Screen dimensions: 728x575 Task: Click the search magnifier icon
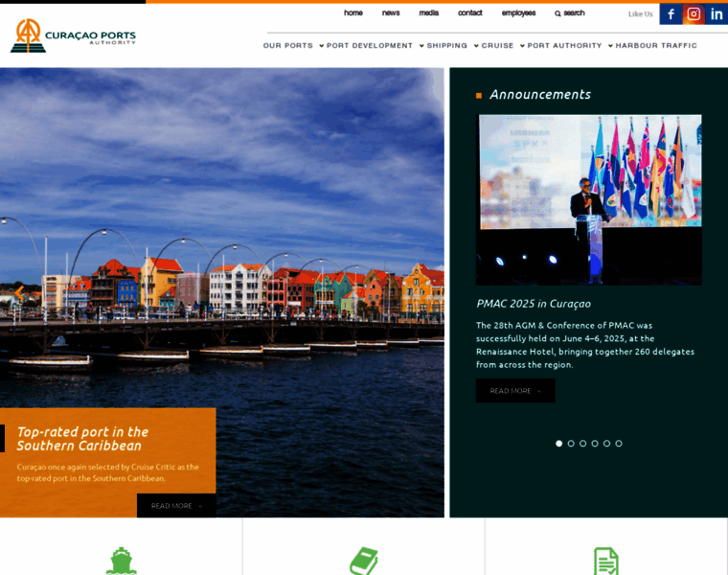pos(557,13)
